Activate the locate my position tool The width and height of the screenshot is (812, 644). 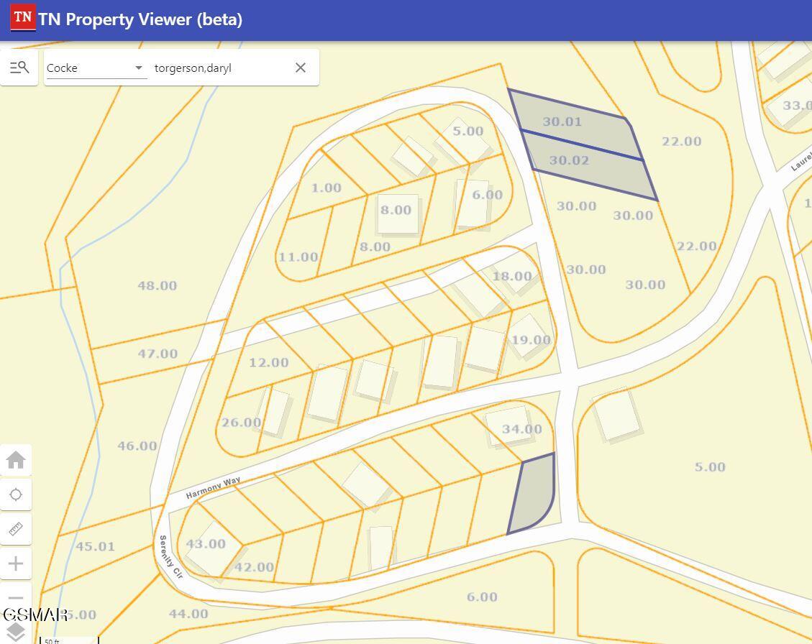tap(16, 494)
